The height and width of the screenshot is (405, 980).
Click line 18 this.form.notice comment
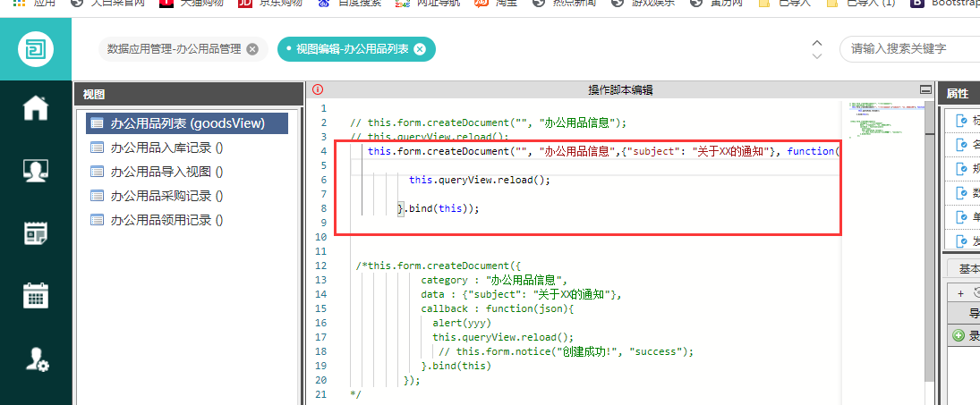[x=567, y=351]
